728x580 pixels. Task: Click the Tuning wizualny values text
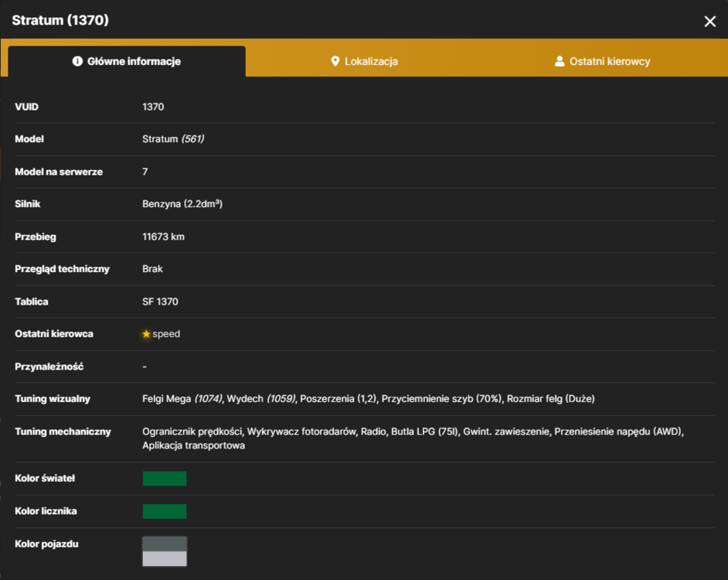tap(369, 399)
